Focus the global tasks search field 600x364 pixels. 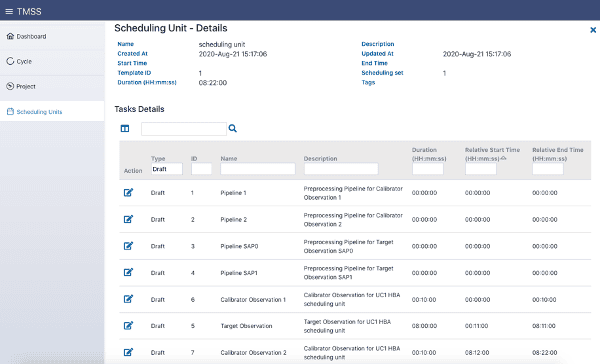(x=184, y=129)
